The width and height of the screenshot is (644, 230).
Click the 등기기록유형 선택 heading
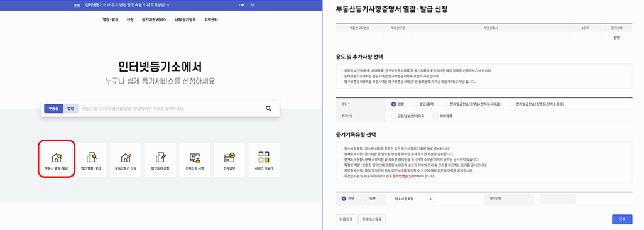pyautogui.click(x=356, y=134)
